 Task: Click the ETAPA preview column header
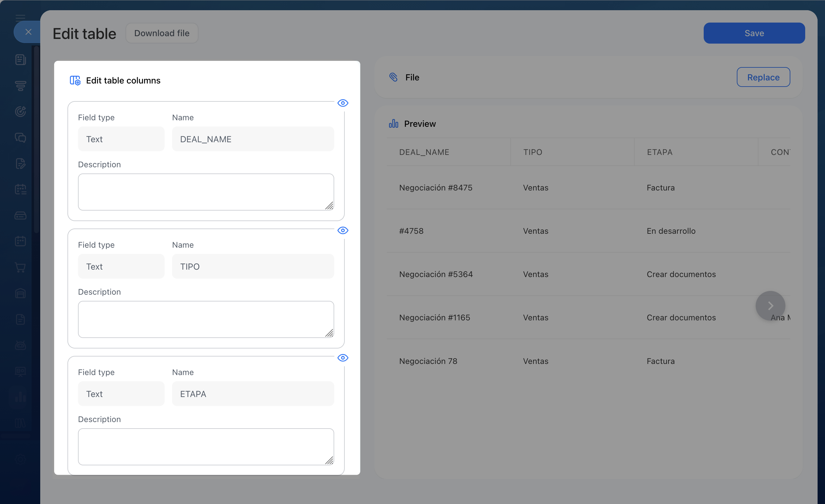click(696, 152)
